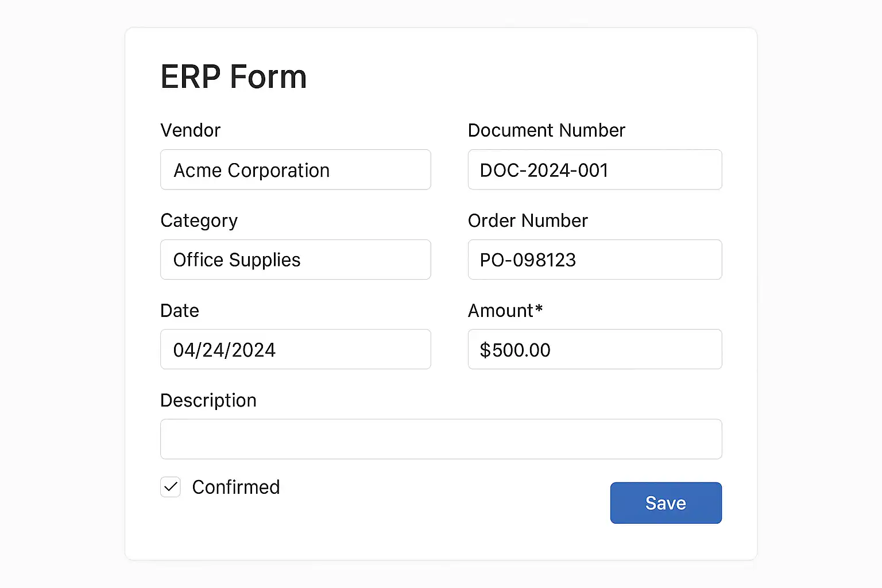Click the Vendor label
Viewport: 882px width, 588px height.
(x=190, y=130)
